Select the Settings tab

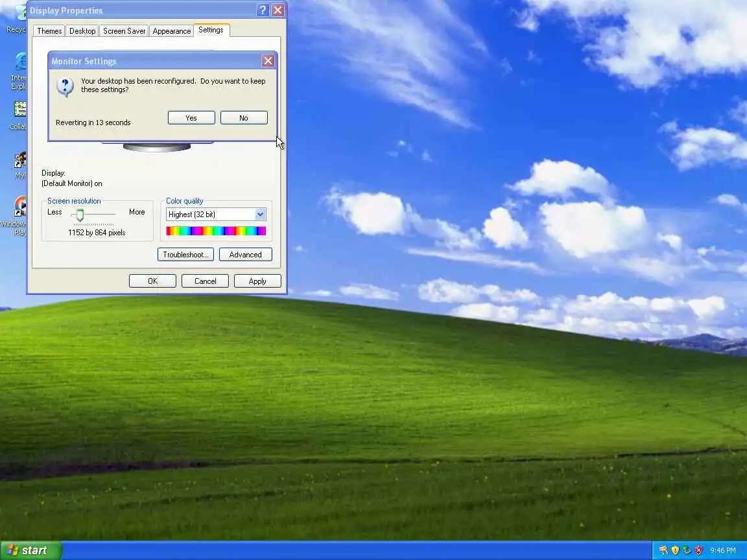(211, 30)
